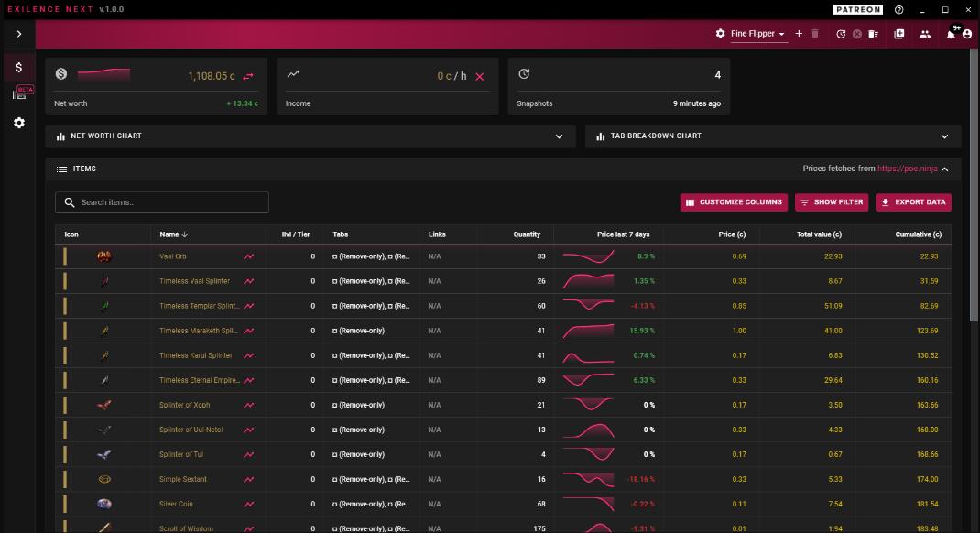Screen dimensions: 980x533
Task: Click the Customize Columns button
Action: [x=734, y=202]
